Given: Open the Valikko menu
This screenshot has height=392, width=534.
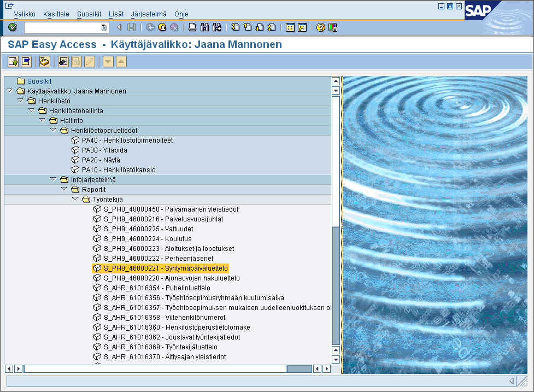Looking at the screenshot, I should pyautogui.click(x=25, y=14).
